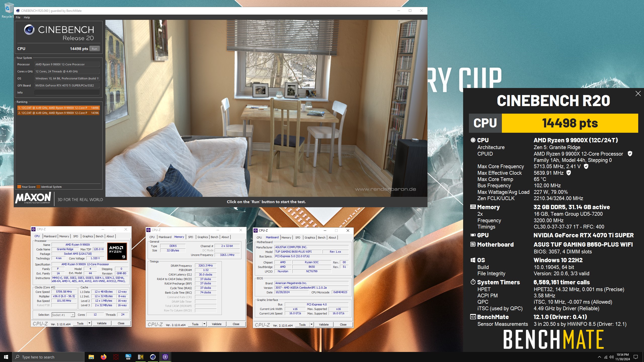Open Bench tab in right CPU-Z window
This screenshot has width=644, height=362.
pos(321,238)
